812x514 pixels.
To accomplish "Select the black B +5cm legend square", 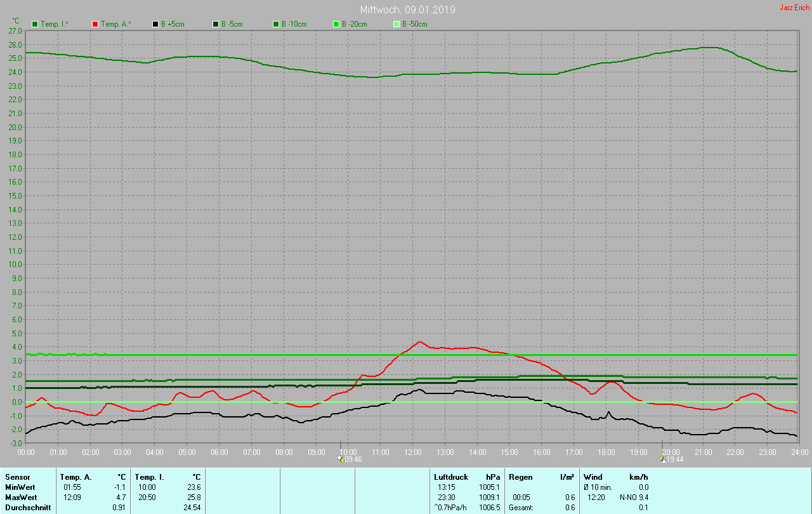I will [155, 24].
